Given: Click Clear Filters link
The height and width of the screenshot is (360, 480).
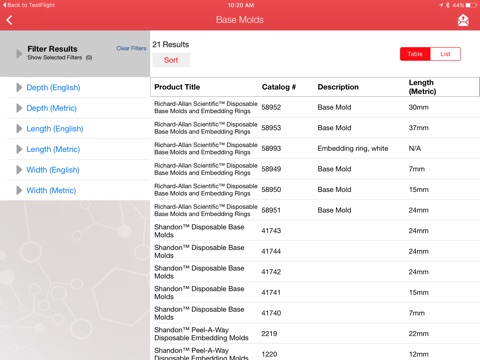Looking at the screenshot, I should 131,48.
